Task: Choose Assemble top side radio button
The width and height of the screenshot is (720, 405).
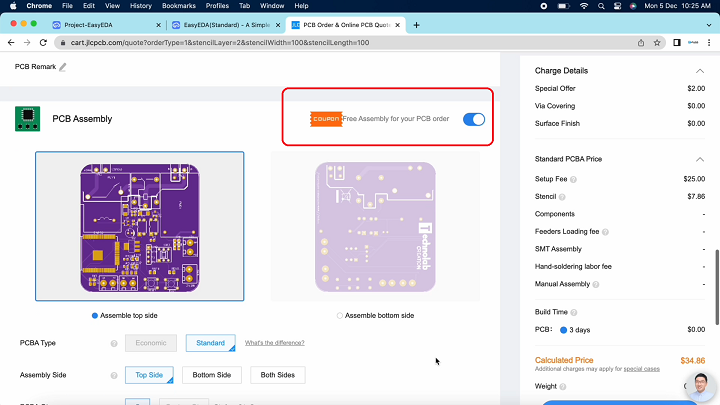Action: 95,315
